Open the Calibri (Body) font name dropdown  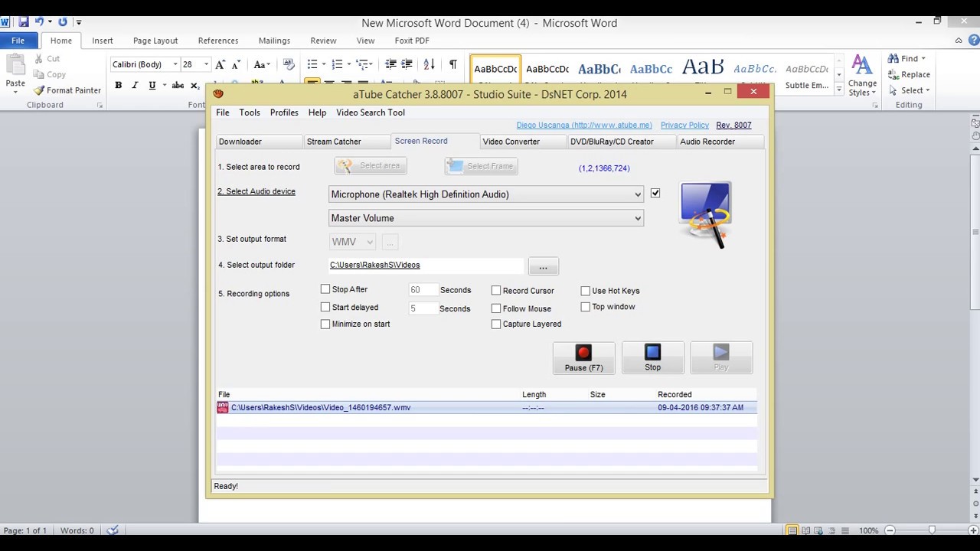[175, 65]
